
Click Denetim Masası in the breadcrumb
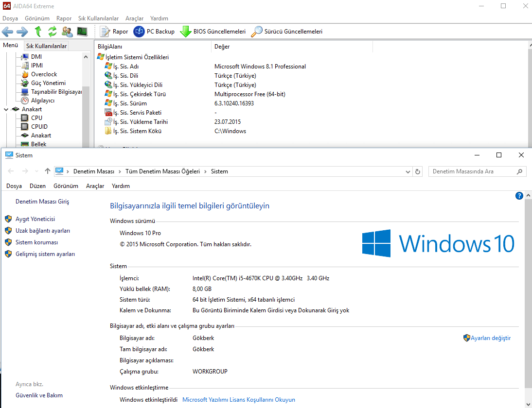click(94, 171)
